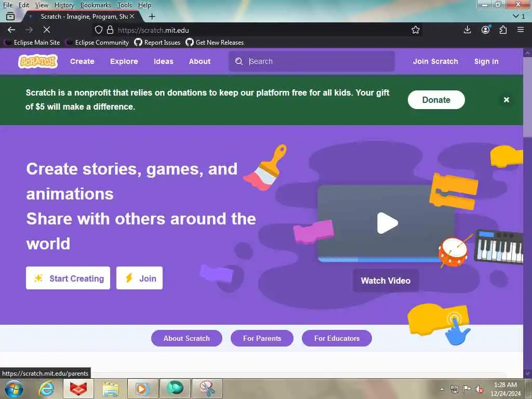Open the For Parents pill button

(262, 338)
